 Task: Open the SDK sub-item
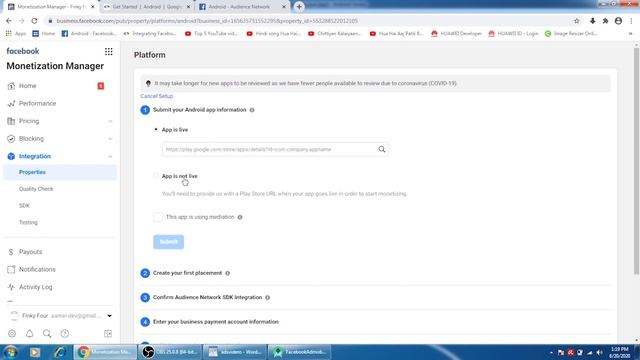24,206
